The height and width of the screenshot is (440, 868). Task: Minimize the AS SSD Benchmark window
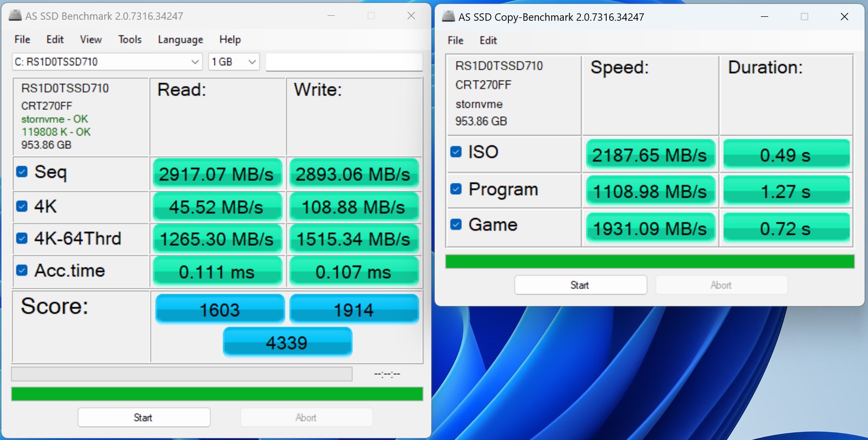pos(331,16)
